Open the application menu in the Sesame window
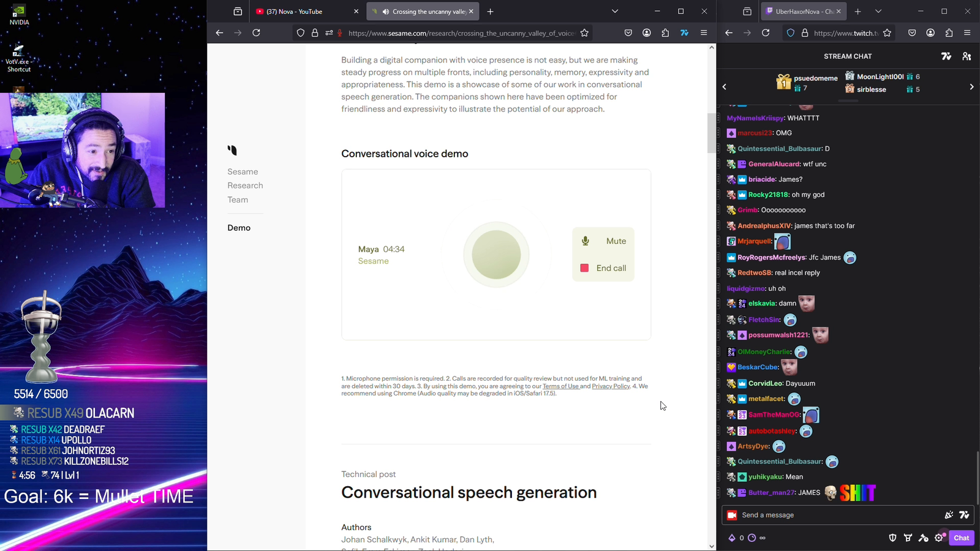 pos(704,33)
